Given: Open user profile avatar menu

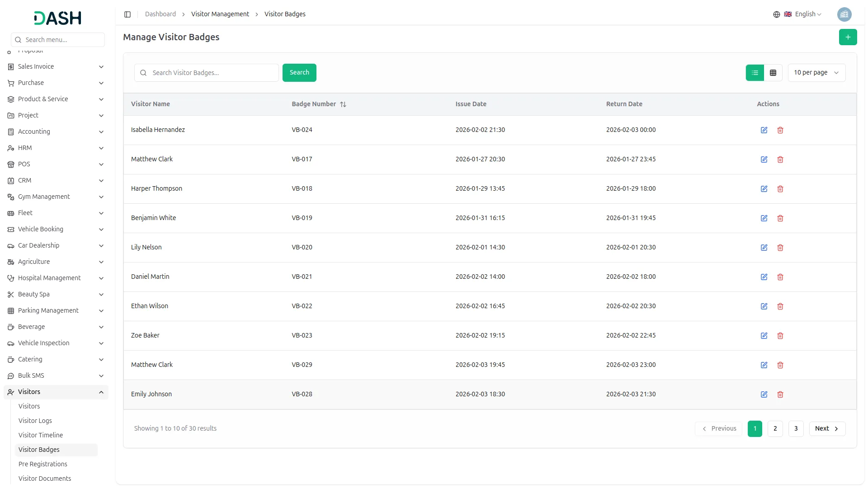Looking at the screenshot, I should tap(844, 14).
